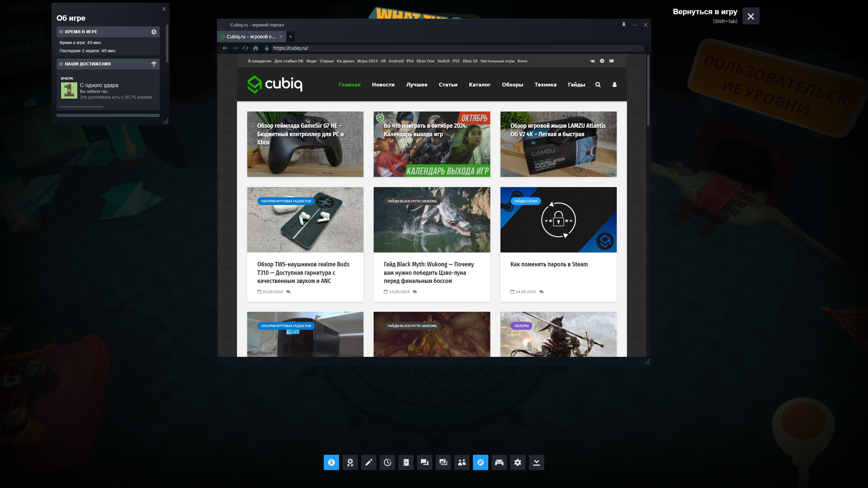Open the Лучшее menu item
The height and width of the screenshot is (488, 868).
pos(417,85)
